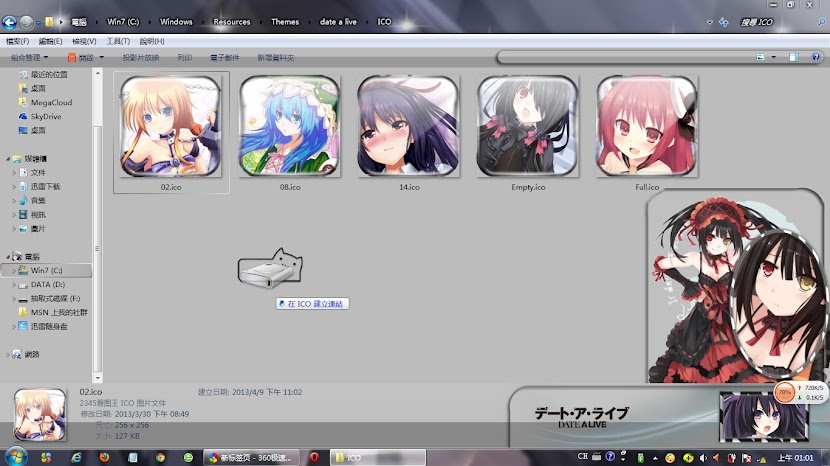Select the 02.ico thumbnail
Screen dimensions: 830x466
(x=171, y=126)
